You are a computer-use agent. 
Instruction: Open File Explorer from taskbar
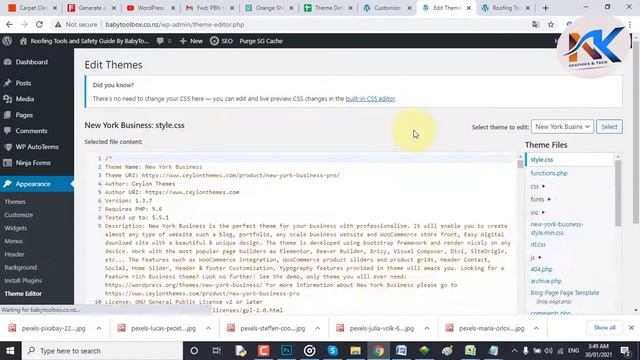[x=355, y=351]
